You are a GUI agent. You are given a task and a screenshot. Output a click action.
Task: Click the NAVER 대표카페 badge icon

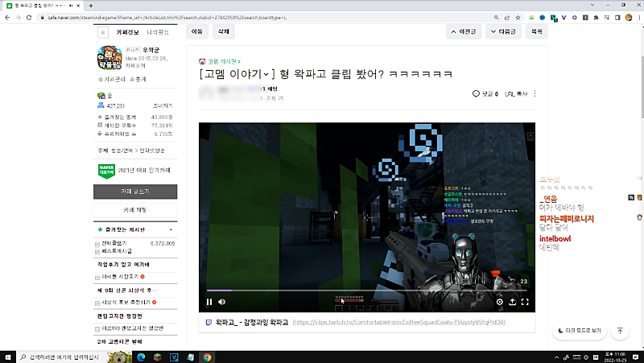106,171
